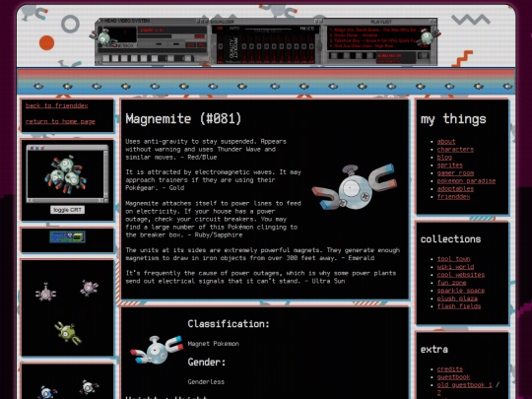532x399 pixels.
Task: Open the adoptables link
Action: 455,189
